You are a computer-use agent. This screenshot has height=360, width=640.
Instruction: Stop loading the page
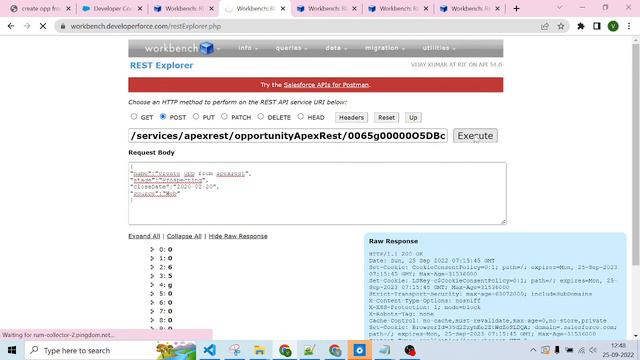click(43, 26)
